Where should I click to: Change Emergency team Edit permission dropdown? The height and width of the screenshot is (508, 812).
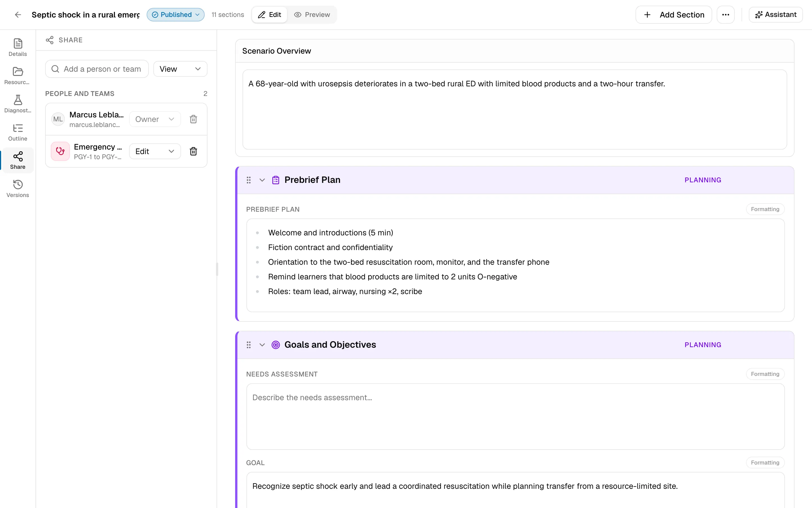click(x=155, y=151)
